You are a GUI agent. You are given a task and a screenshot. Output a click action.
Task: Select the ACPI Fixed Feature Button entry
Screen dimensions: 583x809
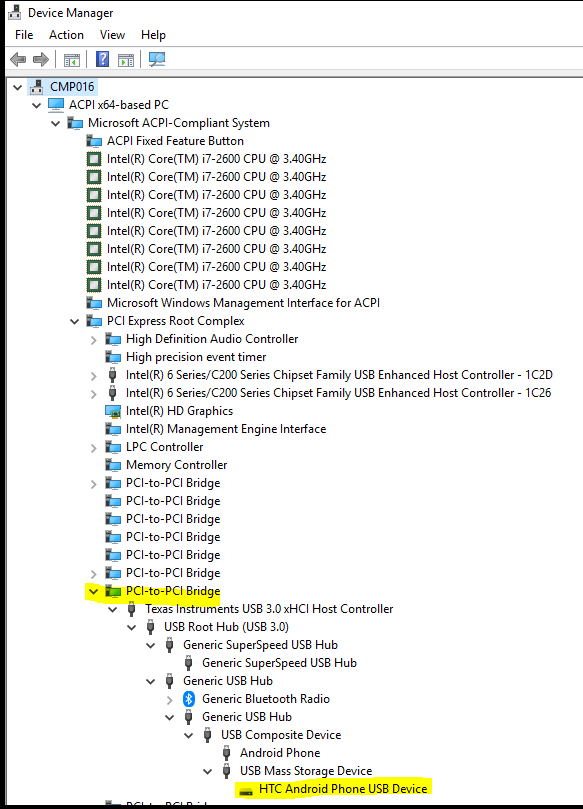coord(175,141)
